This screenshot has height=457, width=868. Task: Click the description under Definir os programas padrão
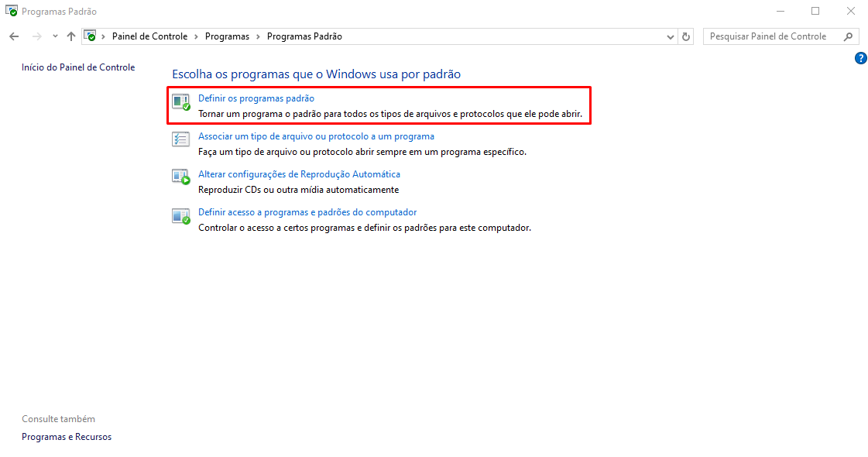click(x=390, y=114)
